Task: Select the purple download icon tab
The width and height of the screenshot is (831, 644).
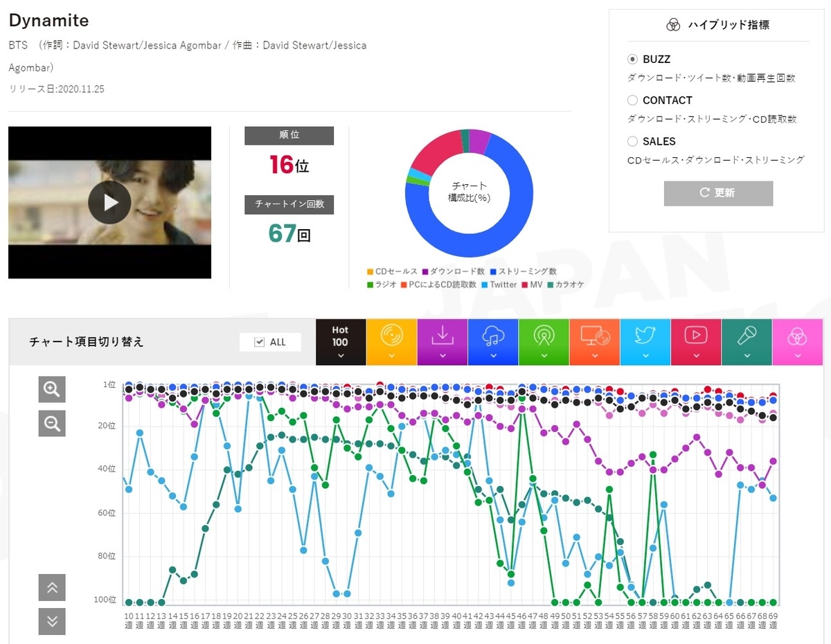Action: pyautogui.click(x=442, y=336)
